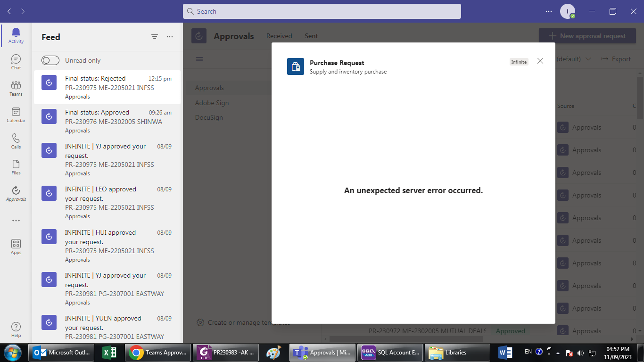Open the Teams sidebar icon
The width and height of the screenshot is (644, 362).
[x=16, y=87]
